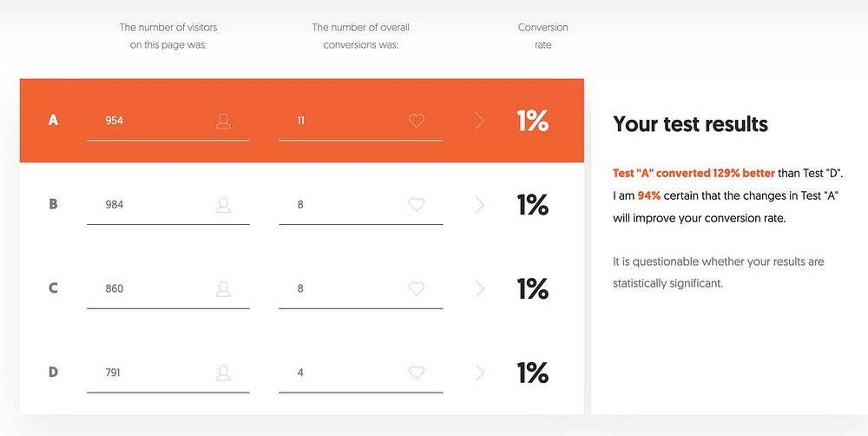Image resolution: width=868 pixels, height=436 pixels.
Task: Click the heart conversions icon in row A
Action: (x=417, y=121)
